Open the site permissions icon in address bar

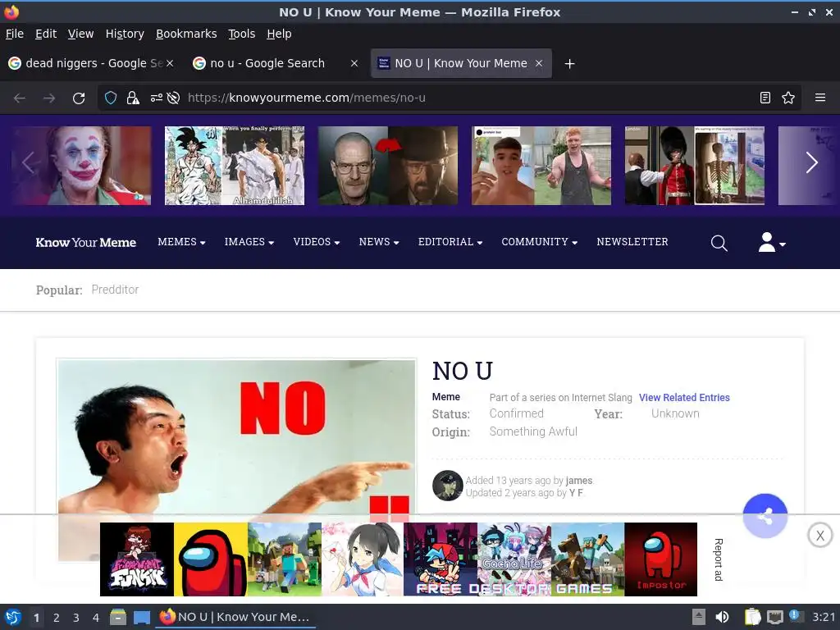click(156, 98)
